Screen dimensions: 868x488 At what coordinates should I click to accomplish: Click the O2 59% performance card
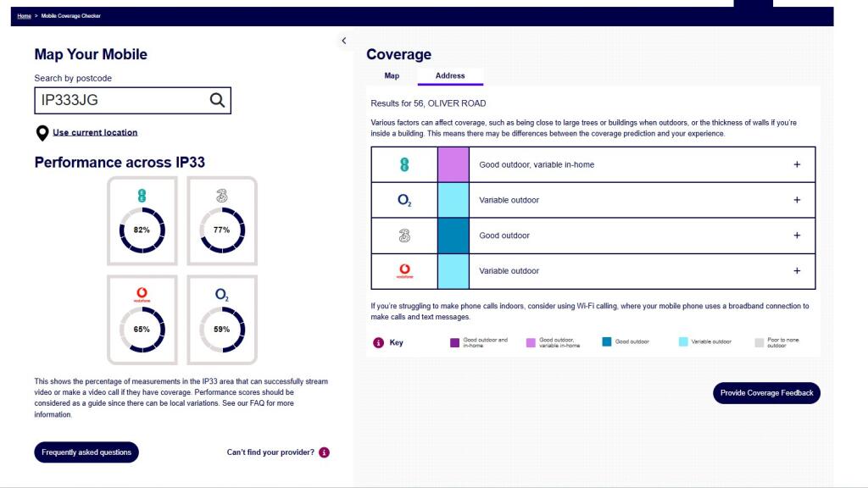point(221,320)
